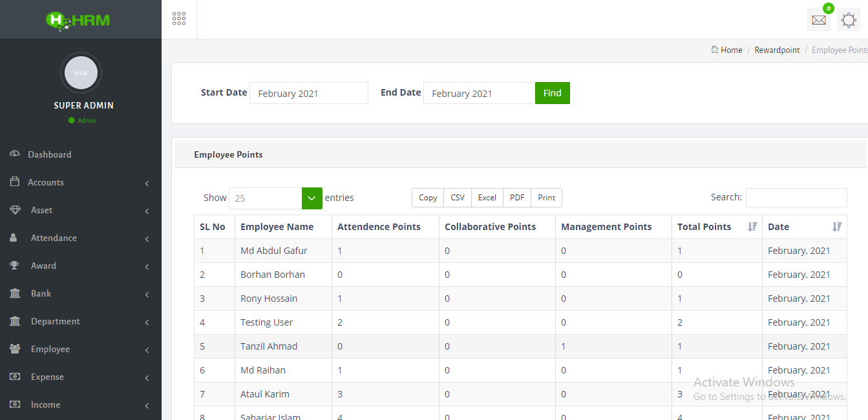Click the Award trophy icon in sidebar
868x420 pixels.
(15, 266)
